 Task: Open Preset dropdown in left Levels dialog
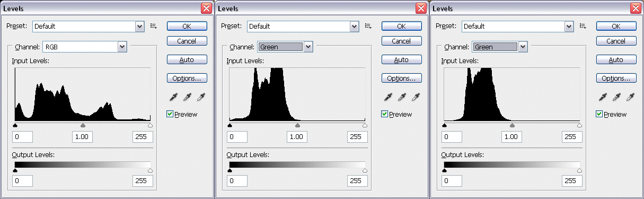point(89,26)
